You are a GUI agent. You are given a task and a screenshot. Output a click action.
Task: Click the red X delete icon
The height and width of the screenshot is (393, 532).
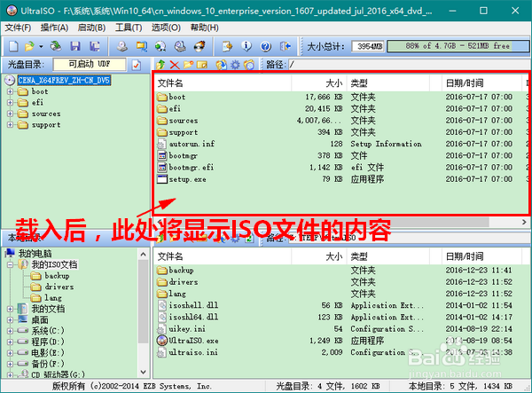(x=175, y=65)
